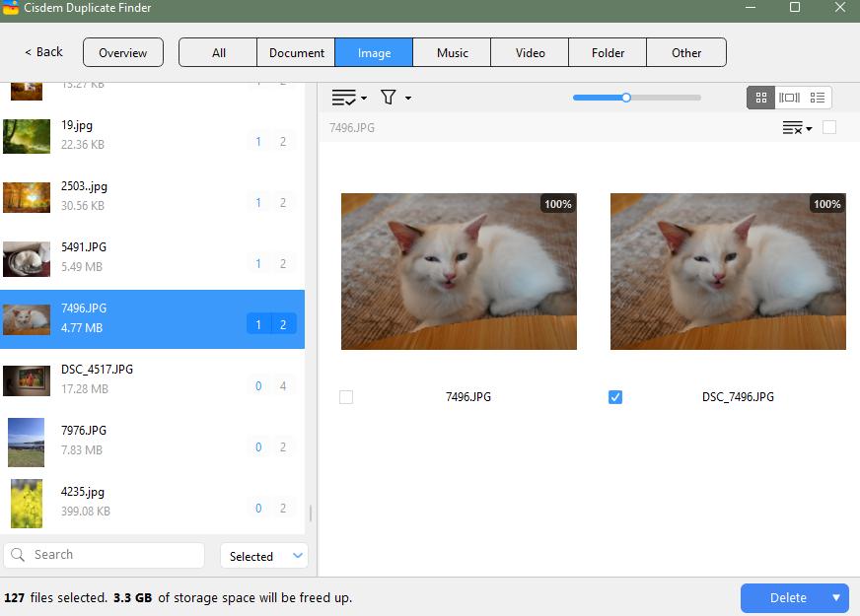Toggle the select-all checkbox above the previews
The width and height of the screenshot is (860, 616).
[829, 128]
